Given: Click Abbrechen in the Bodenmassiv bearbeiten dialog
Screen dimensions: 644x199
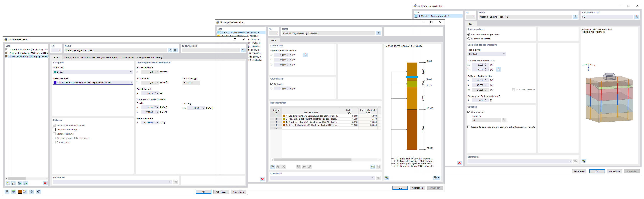Looking at the screenshot, I should point(614,171).
